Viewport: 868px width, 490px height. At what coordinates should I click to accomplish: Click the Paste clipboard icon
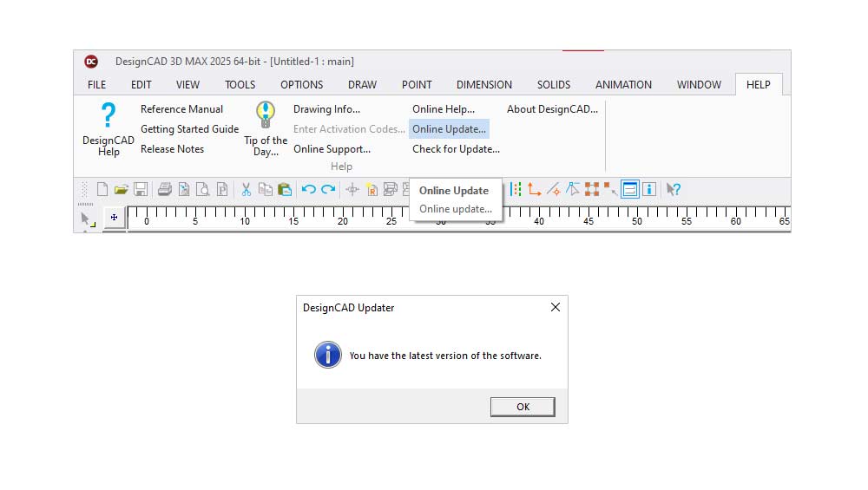pyautogui.click(x=284, y=190)
